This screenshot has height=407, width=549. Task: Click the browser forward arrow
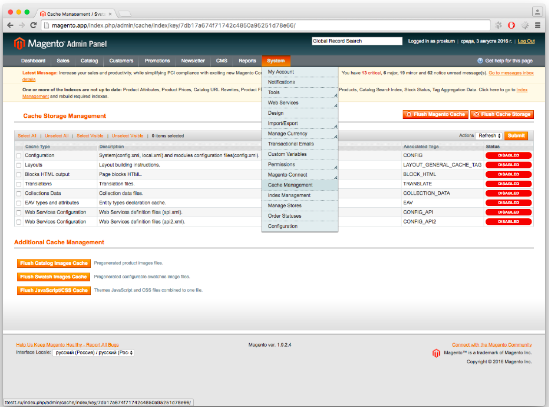coord(22,25)
